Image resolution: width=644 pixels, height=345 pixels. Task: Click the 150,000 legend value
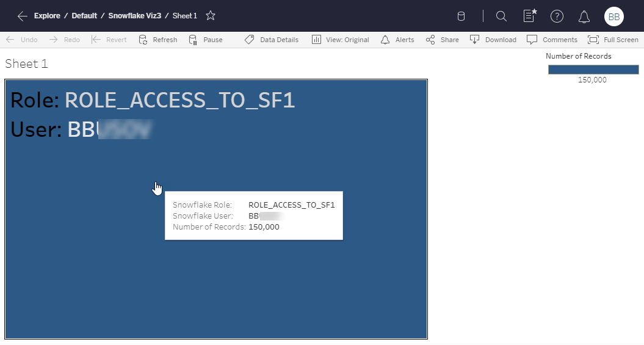click(592, 79)
